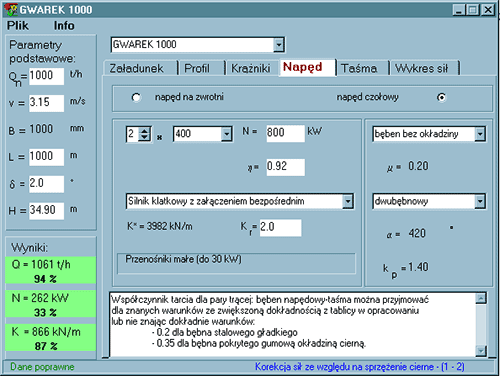Click the Przenośniki małe (do 30 kW) label
Screen dimensions: 500x376
(183, 259)
